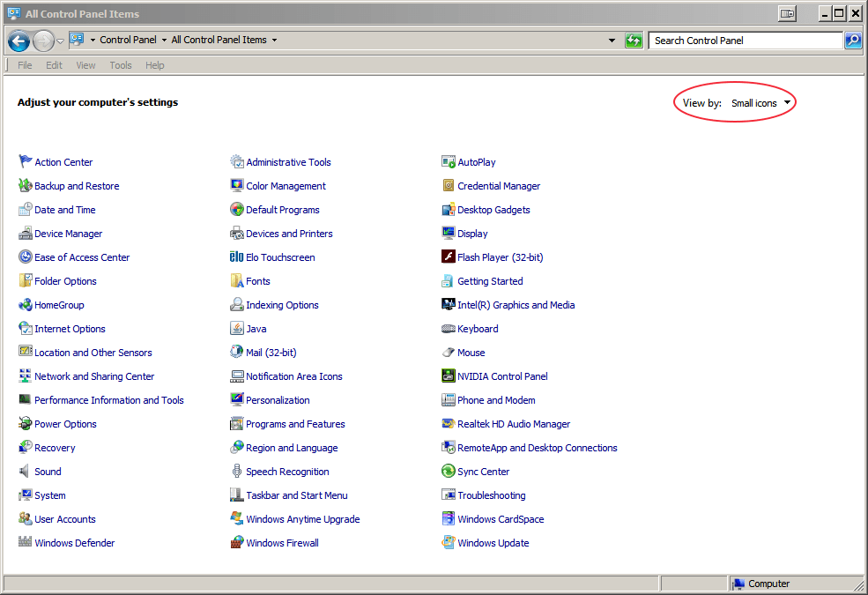Open the Tools menu

(x=121, y=65)
